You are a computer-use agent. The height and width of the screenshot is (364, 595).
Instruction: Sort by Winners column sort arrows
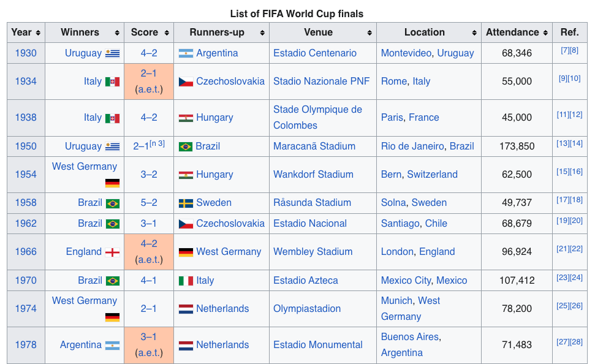click(x=116, y=32)
